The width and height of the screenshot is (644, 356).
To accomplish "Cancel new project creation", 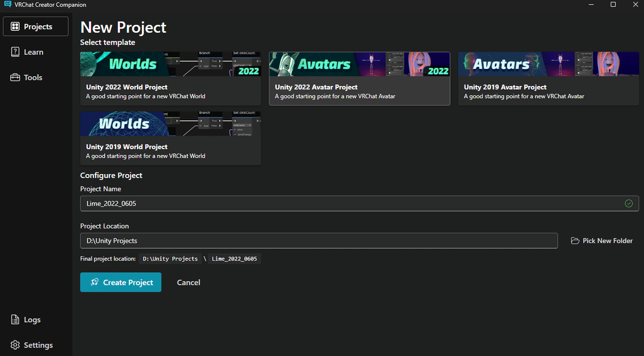I will coord(188,282).
